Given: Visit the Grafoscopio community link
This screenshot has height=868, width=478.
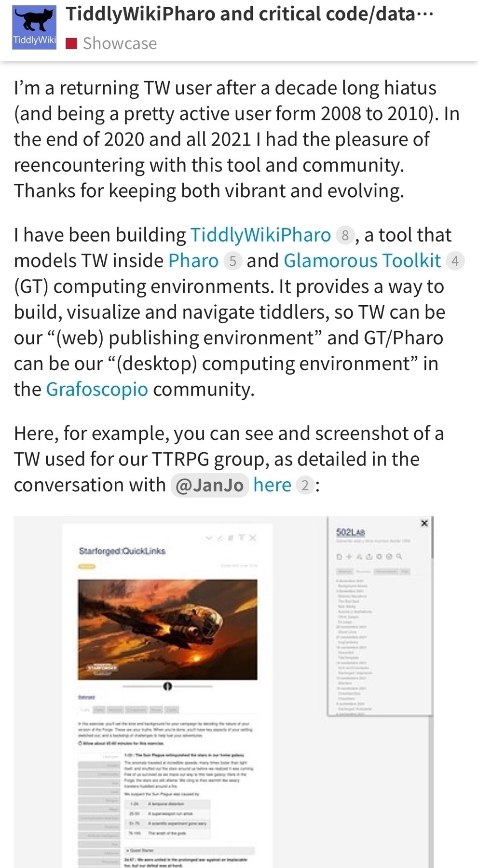Looking at the screenshot, I should (x=97, y=389).
